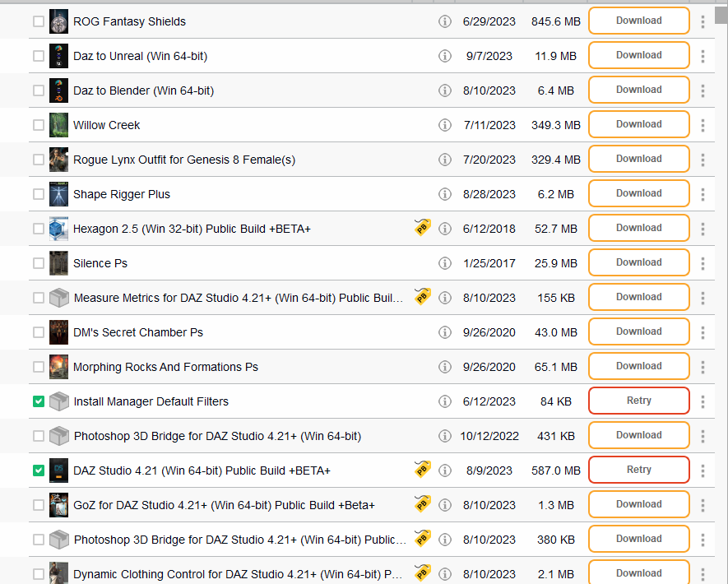Check the Willow Creek checkbox
The height and width of the screenshot is (584, 728).
point(39,125)
